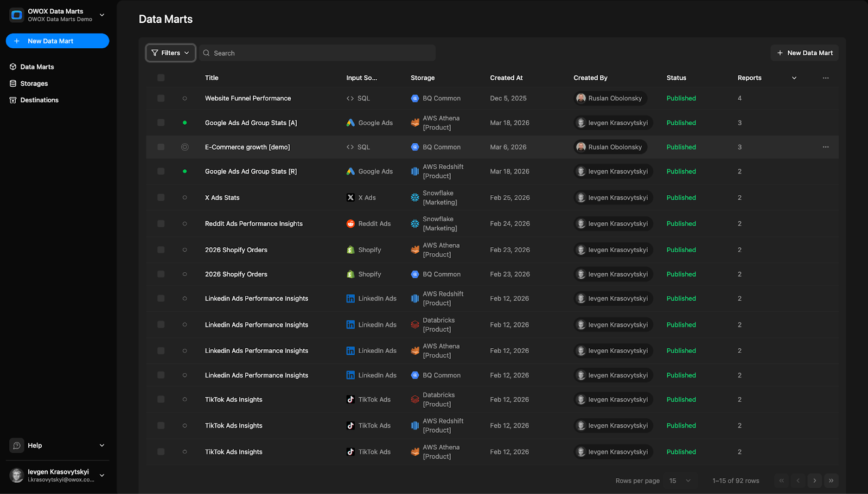Sort by Reports column chevron
868x494 pixels.
(794, 78)
